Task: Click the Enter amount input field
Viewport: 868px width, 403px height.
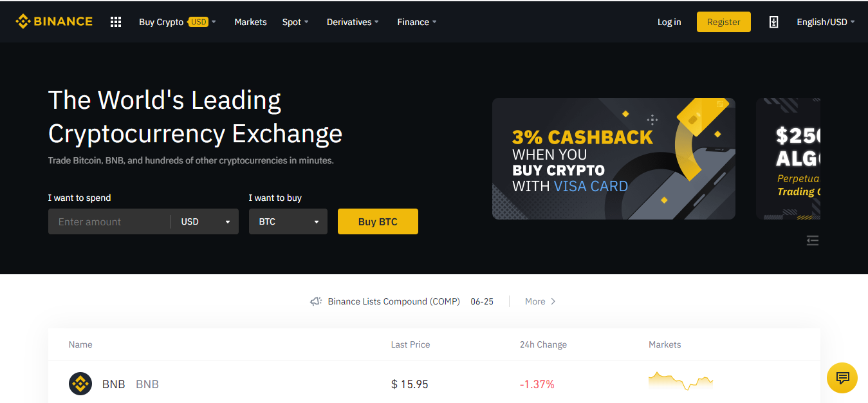Action: click(x=109, y=221)
